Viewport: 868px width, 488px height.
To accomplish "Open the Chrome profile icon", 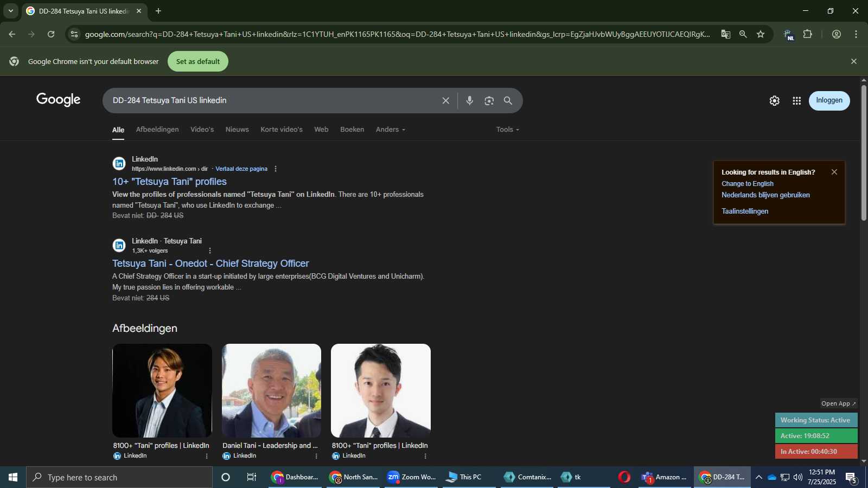I will 836,34.
